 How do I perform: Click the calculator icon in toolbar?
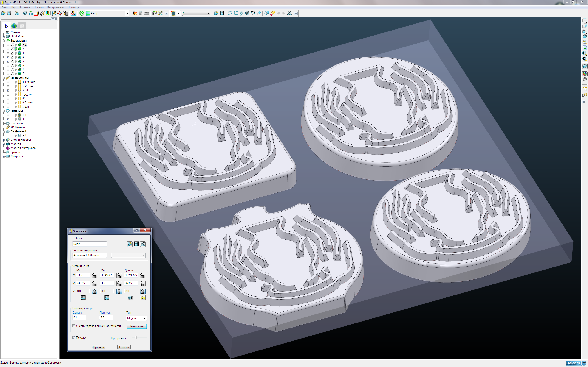click(x=141, y=13)
